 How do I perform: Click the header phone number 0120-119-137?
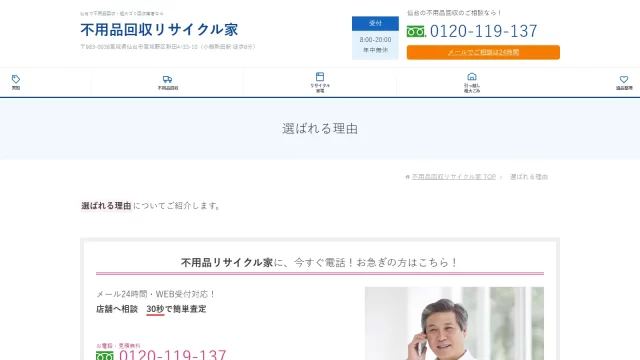(484, 31)
